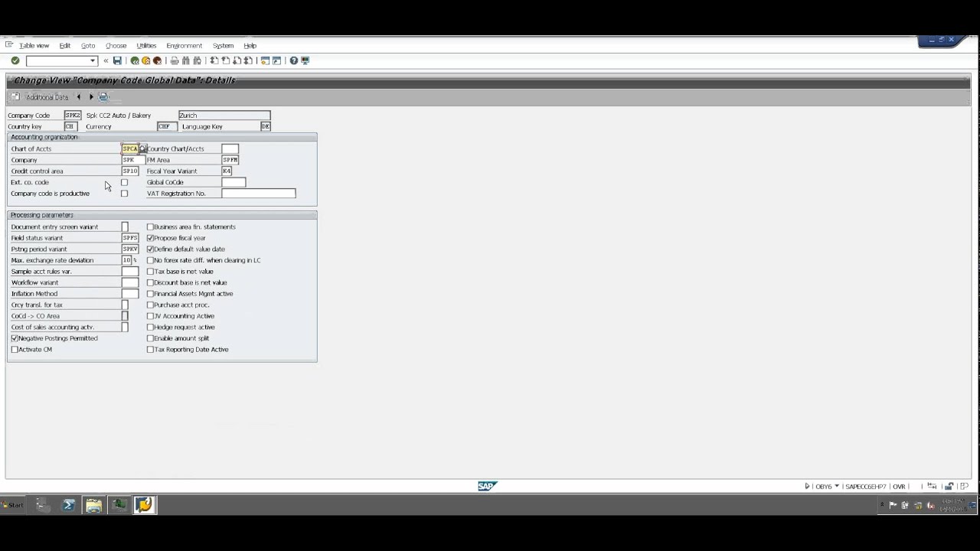Open the file explorer taskbar icon
This screenshot has width=980, height=551.
coord(93,505)
